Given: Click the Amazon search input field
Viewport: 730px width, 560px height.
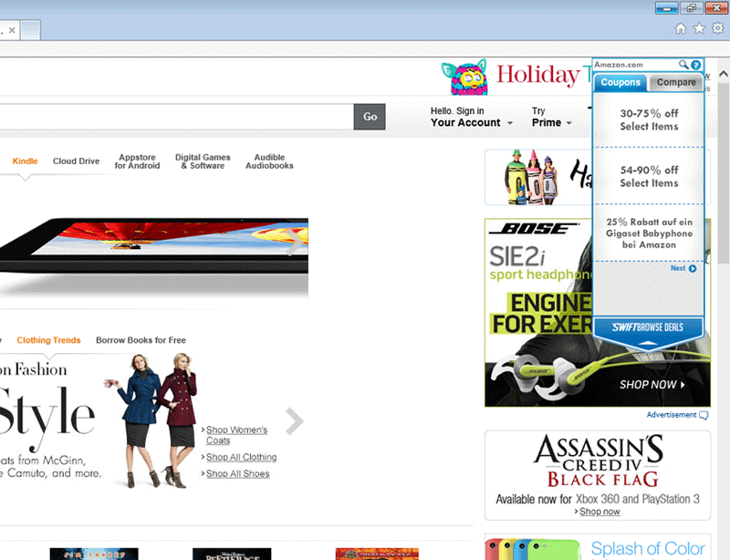Looking at the screenshot, I should tap(173, 117).
